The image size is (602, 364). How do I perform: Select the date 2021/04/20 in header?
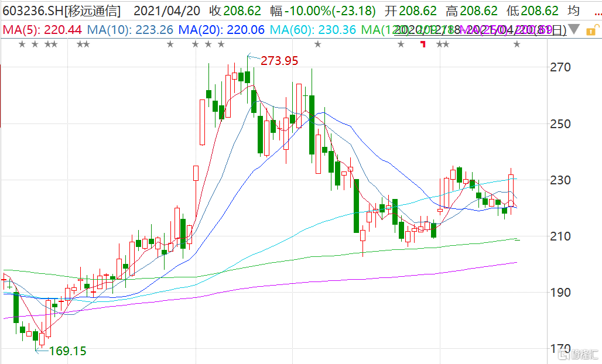tap(167, 11)
